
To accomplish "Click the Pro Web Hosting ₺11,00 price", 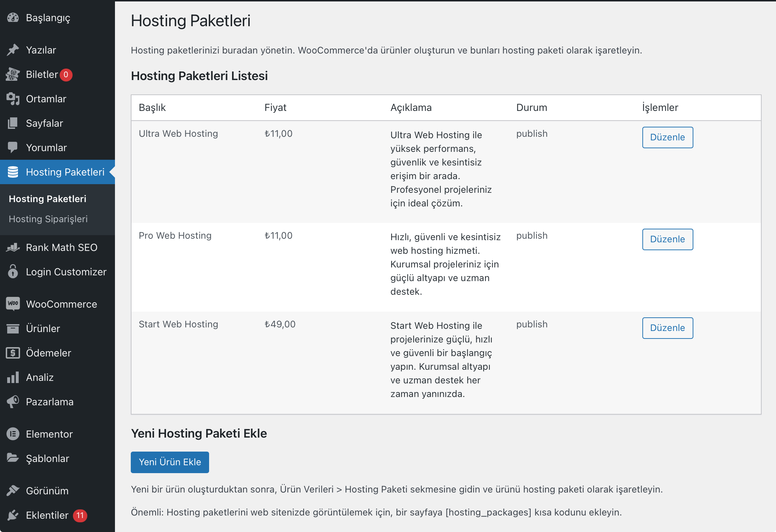I will (278, 235).
